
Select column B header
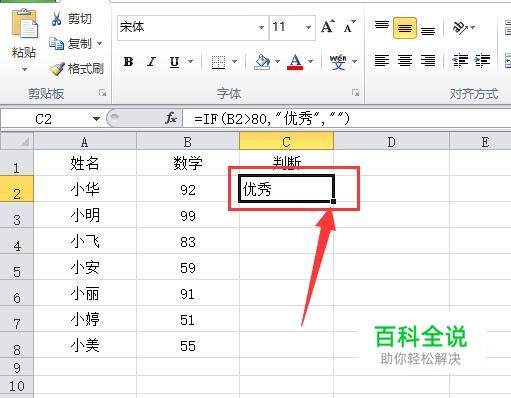pyautogui.click(x=188, y=142)
